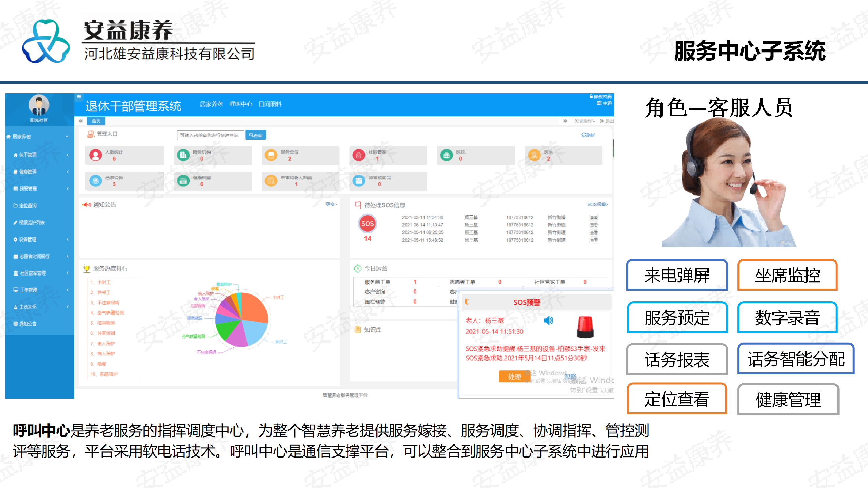Click the shield icon in SOS预警 header
The image size is (868, 488).
point(467,302)
